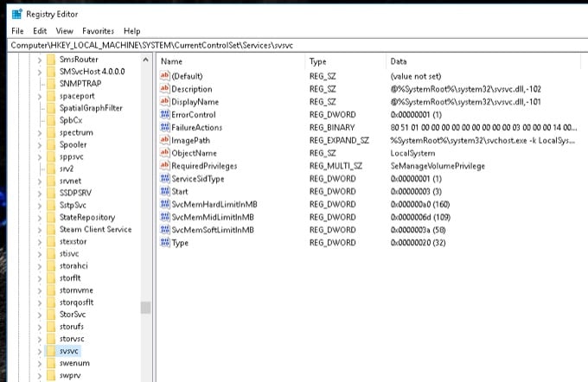The width and height of the screenshot is (588, 382).
Task: Click the storahci folder icon
Action: tap(51, 265)
